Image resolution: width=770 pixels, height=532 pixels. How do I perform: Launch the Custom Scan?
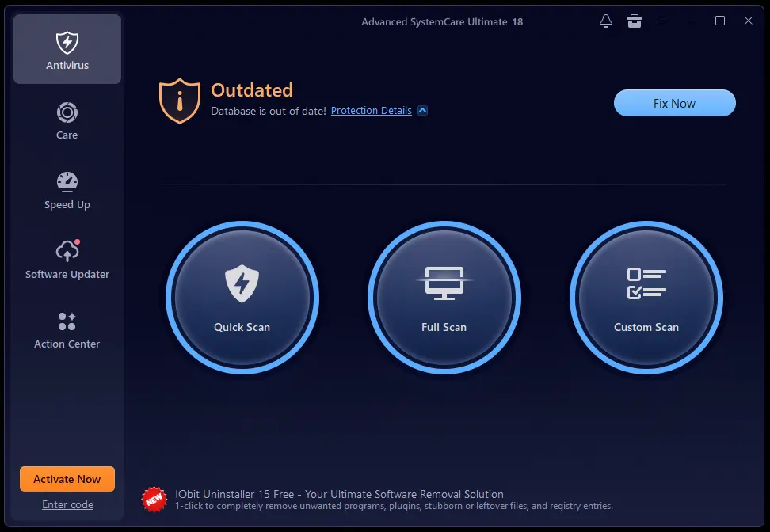pyautogui.click(x=646, y=298)
